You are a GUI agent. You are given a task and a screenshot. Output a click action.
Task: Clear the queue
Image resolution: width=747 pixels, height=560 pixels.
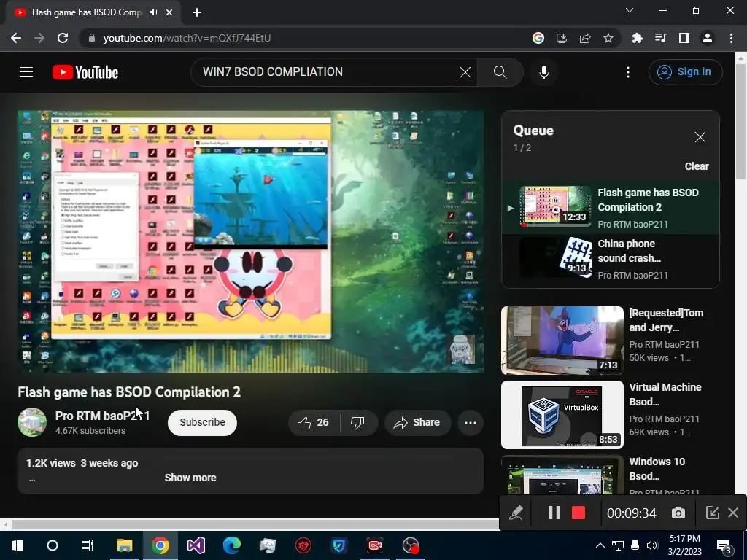pyautogui.click(x=697, y=166)
